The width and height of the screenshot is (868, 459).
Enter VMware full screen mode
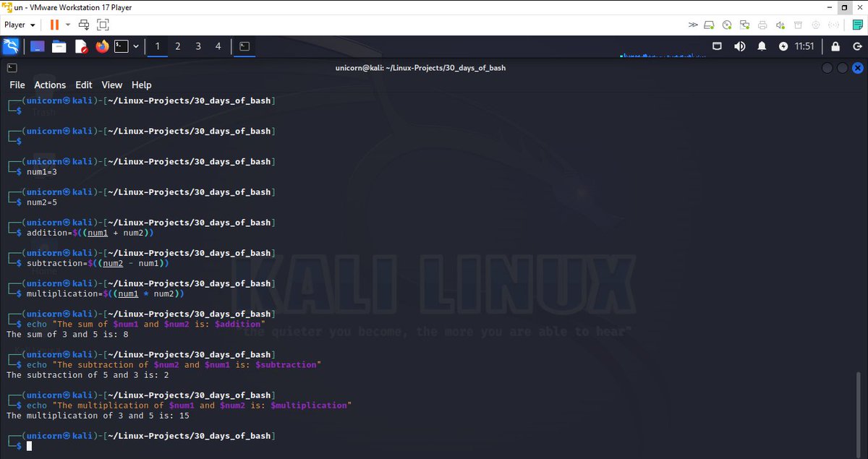click(x=103, y=25)
